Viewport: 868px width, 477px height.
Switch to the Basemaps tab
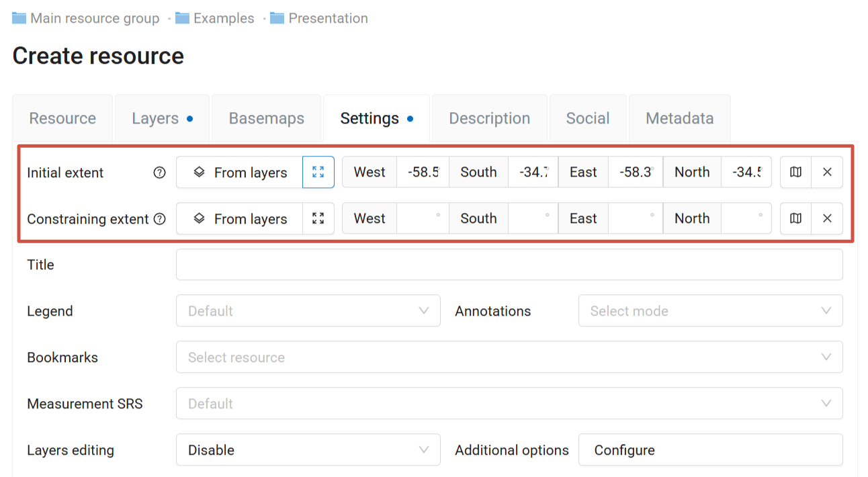[x=267, y=118]
